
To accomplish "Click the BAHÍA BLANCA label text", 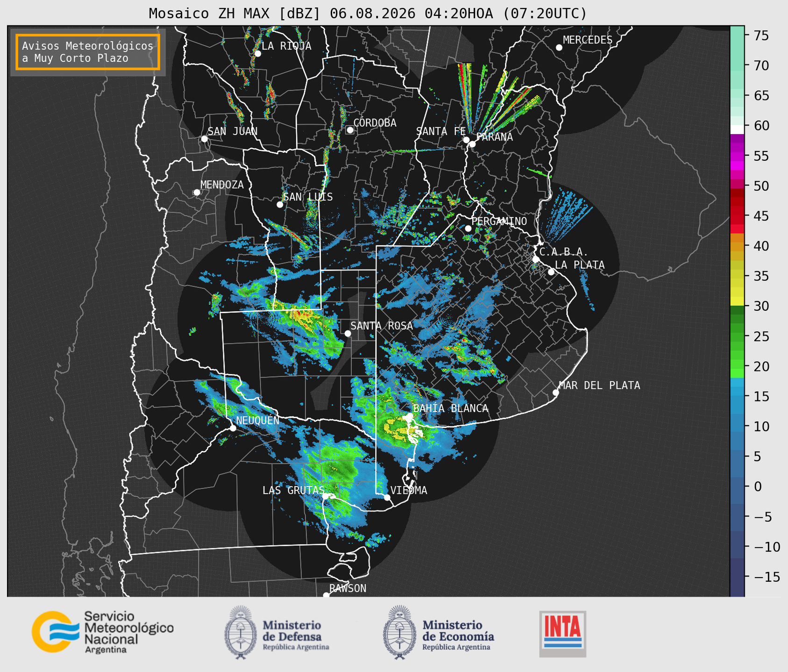I will click(x=451, y=408).
